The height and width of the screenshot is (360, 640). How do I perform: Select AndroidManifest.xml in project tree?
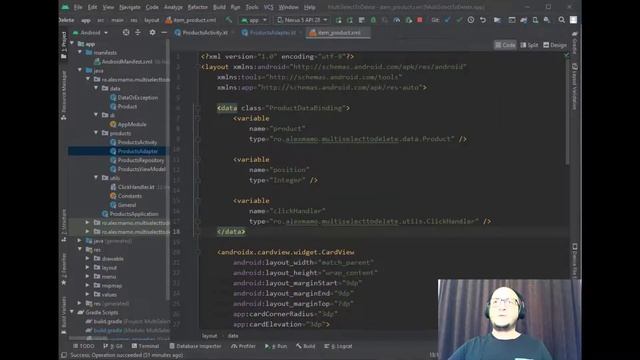127,62
